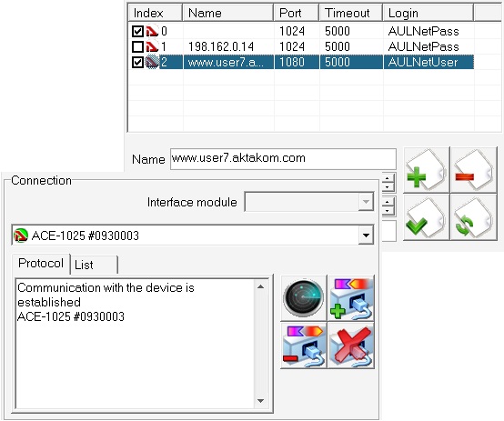The height and width of the screenshot is (421, 504).
Task: Expand the ACE-1025 #0930003 device dropdown
Action: (x=366, y=236)
